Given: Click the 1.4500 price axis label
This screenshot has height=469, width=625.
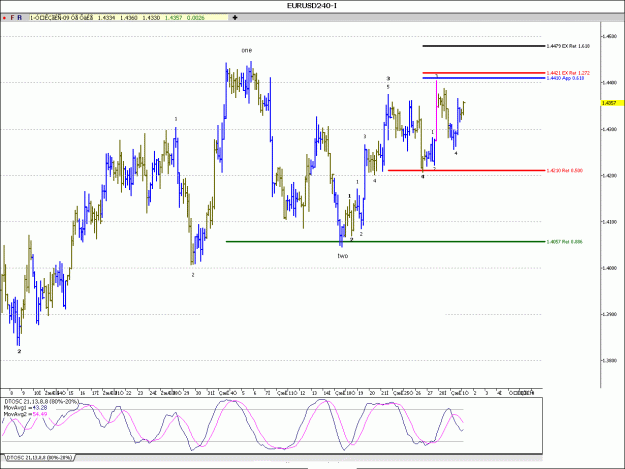Looking at the screenshot, I should tap(610, 36).
